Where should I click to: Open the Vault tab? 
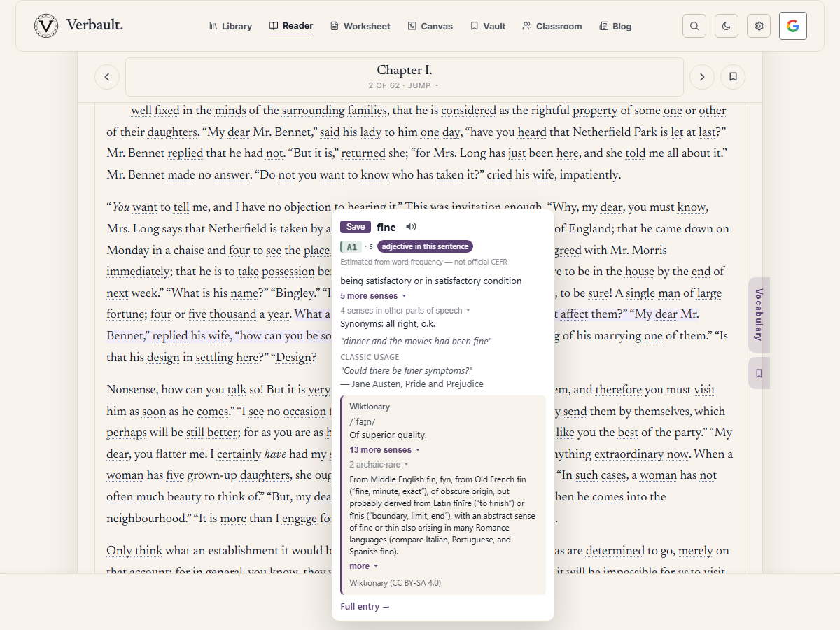coord(488,26)
